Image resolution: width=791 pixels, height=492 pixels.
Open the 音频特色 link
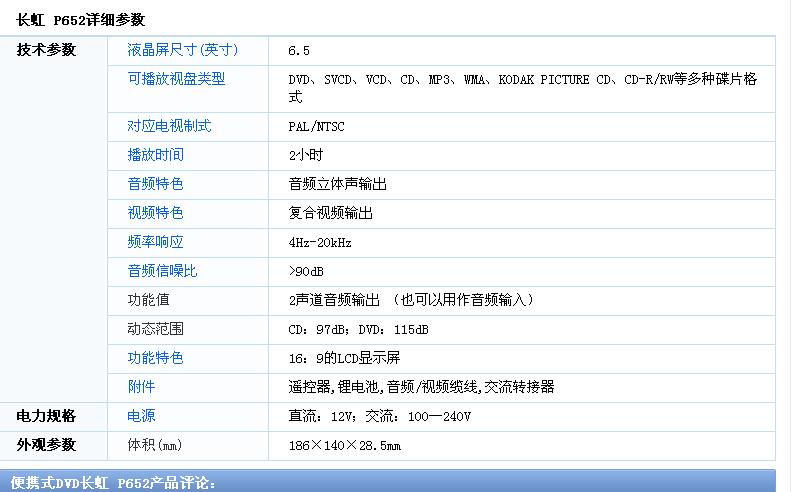[155, 184]
